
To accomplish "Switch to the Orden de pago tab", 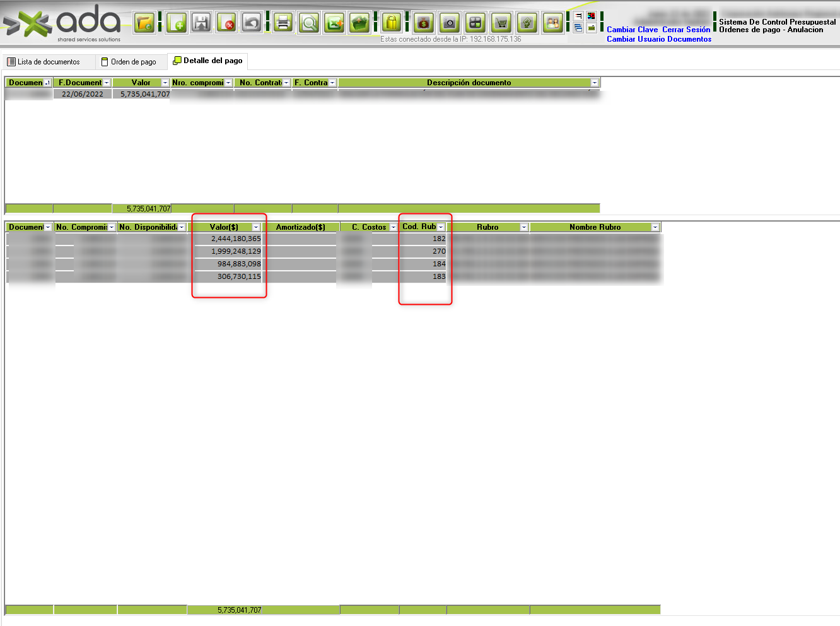I will coord(129,62).
